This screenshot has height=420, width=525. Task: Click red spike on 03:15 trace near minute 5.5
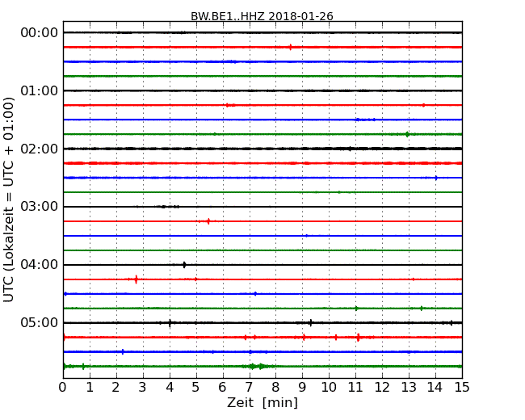click(208, 221)
